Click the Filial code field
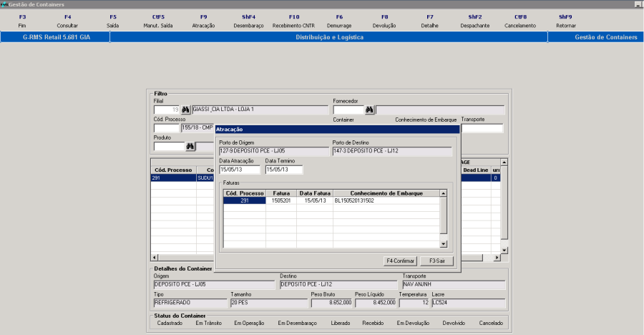 pyautogui.click(x=167, y=110)
